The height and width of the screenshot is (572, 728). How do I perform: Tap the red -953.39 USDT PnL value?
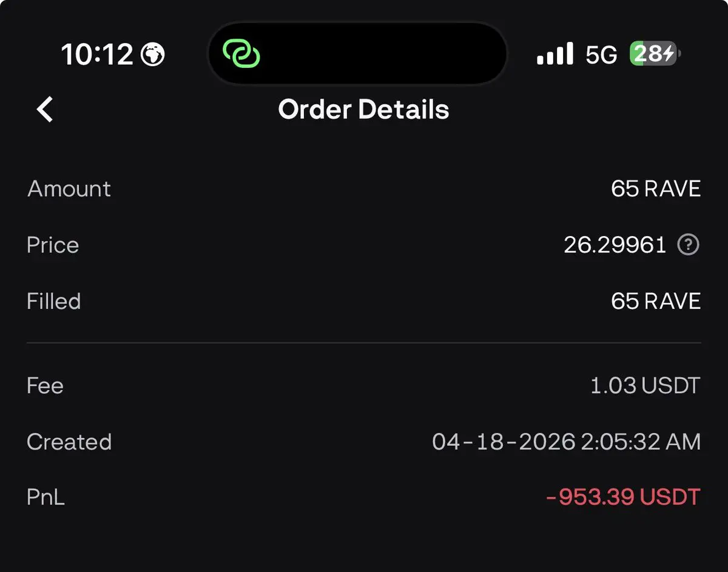click(x=623, y=497)
